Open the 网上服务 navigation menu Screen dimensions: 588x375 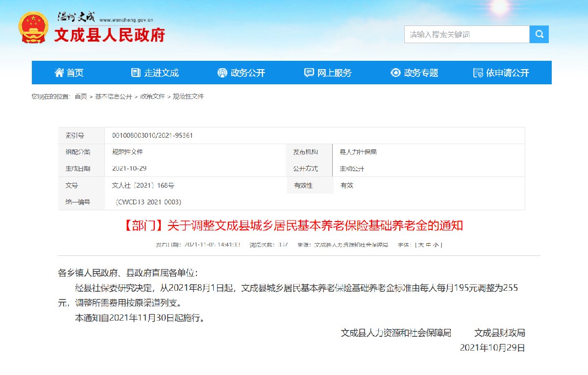pos(335,73)
